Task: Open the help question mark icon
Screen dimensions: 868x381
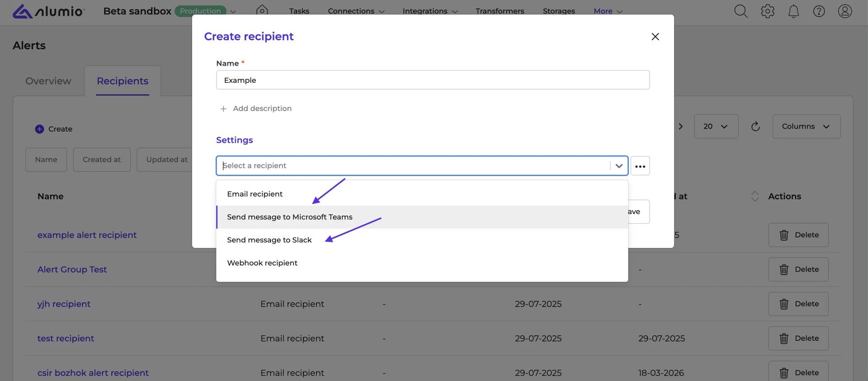Action: (x=819, y=11)
